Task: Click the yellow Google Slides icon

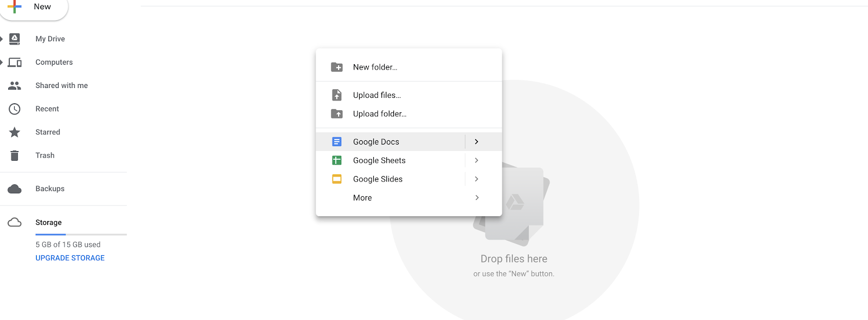Action: [337, 179]
